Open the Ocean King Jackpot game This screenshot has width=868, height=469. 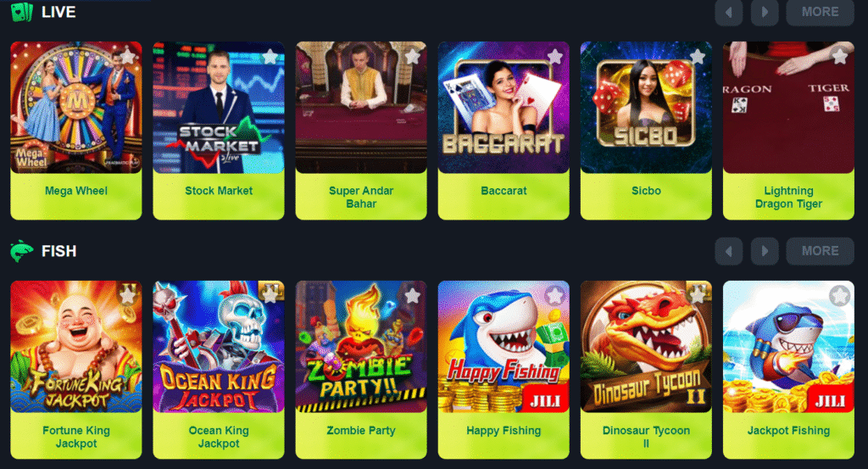point(219,370)
